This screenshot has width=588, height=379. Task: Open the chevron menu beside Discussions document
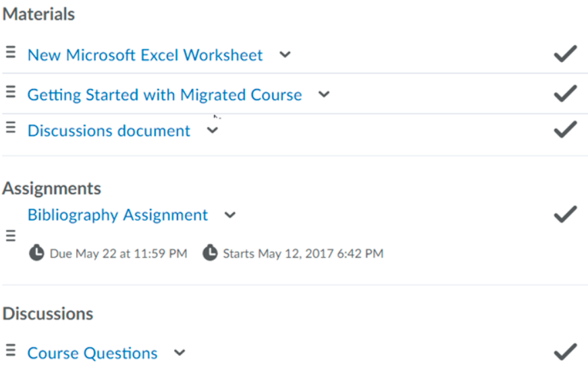click(213, 130)
